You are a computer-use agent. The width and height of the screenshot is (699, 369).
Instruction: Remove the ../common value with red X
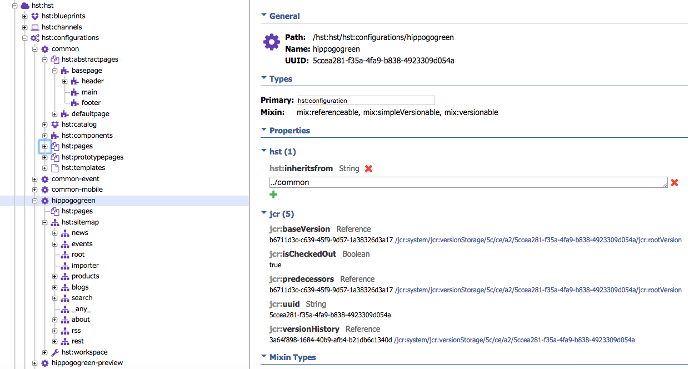(674, 182)
